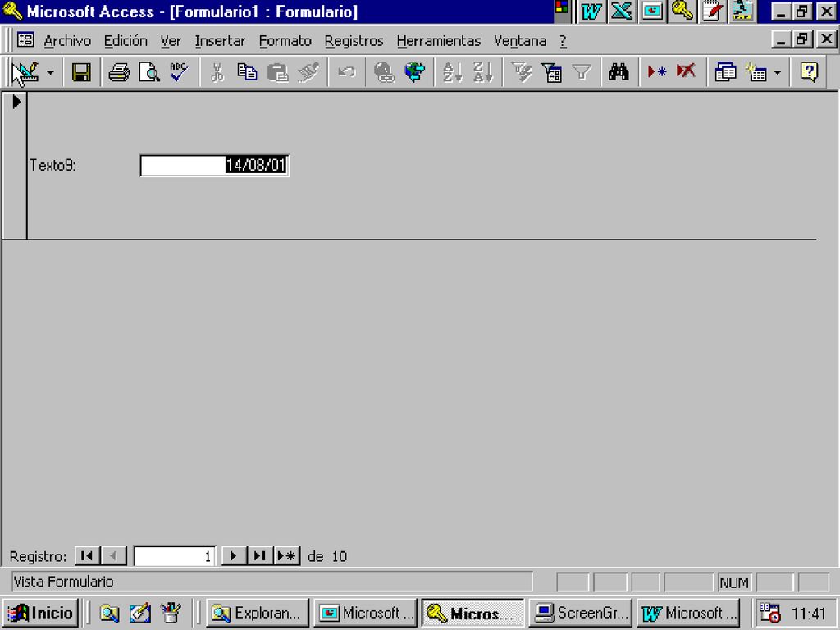The height and width of the screenshot is (630, 840).
Task: Open the Insertar menu
Action: pos(220,41)
